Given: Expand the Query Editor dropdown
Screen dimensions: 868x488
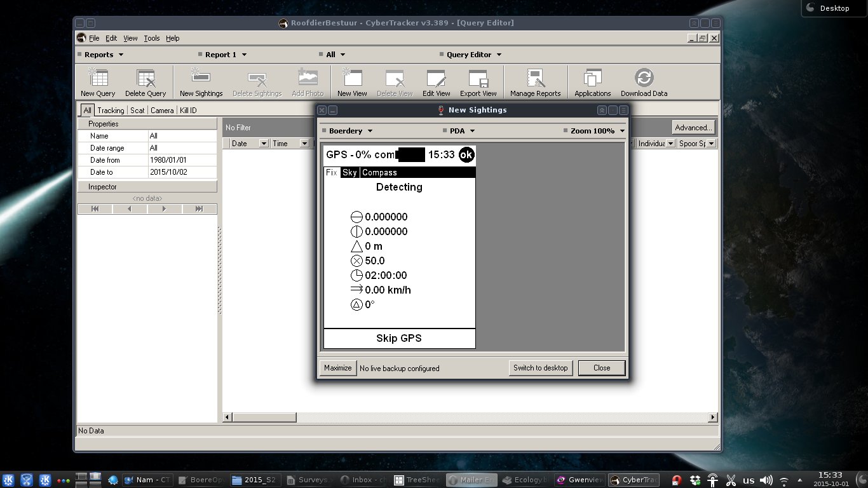Looking at the screenshot, I should click(x=473, y=55).
